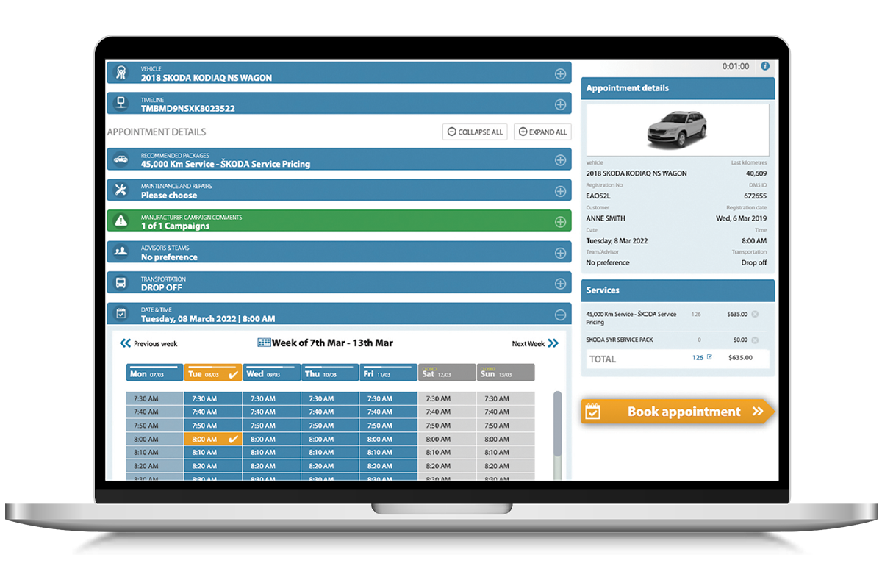The height and width of the screenshot is (588, 882).
Task: Pick the 8:10 AM slot on Friday
Action: click(x=389, y=452)
